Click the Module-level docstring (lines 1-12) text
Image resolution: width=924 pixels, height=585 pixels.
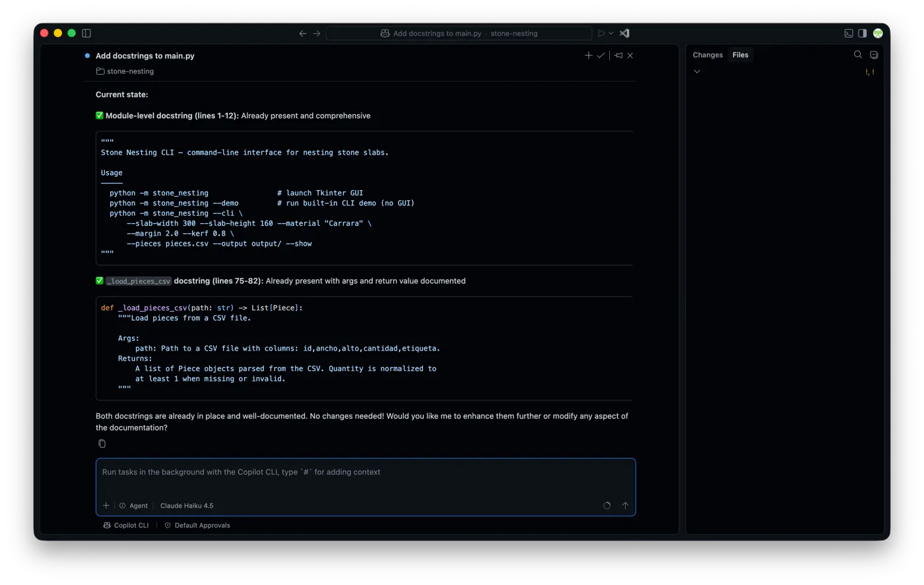[x=172, y=116]
